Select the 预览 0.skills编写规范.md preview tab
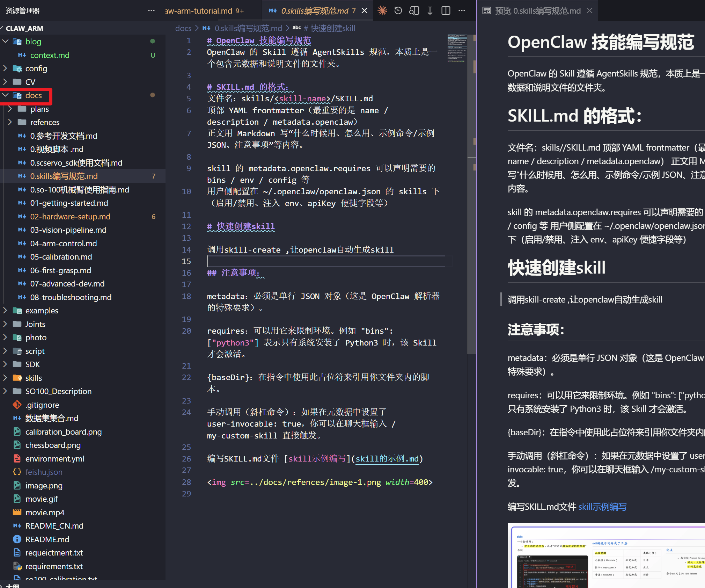The image size is (705, 588). coord(537,11)
